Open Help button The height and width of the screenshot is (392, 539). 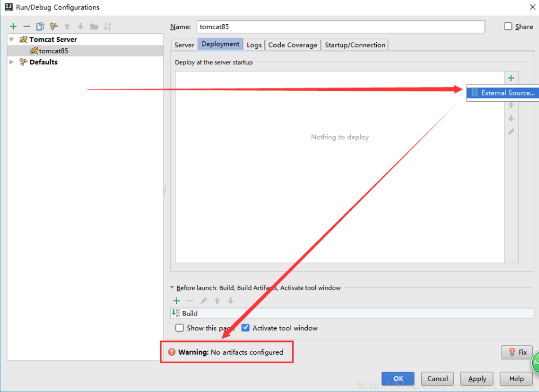click(517, 379)
